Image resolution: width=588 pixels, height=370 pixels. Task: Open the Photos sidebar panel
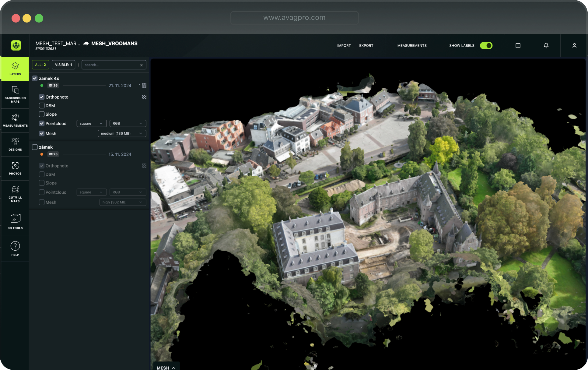pos(15,168)
